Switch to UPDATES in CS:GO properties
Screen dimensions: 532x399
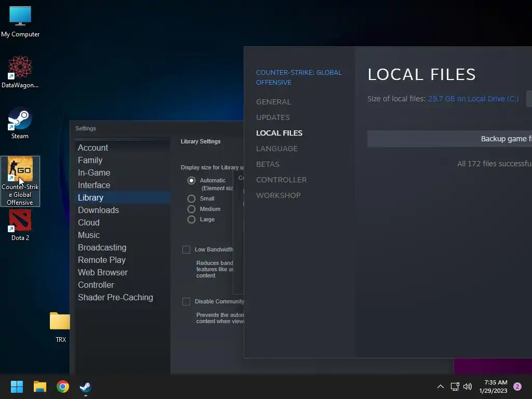pos(273,117)
